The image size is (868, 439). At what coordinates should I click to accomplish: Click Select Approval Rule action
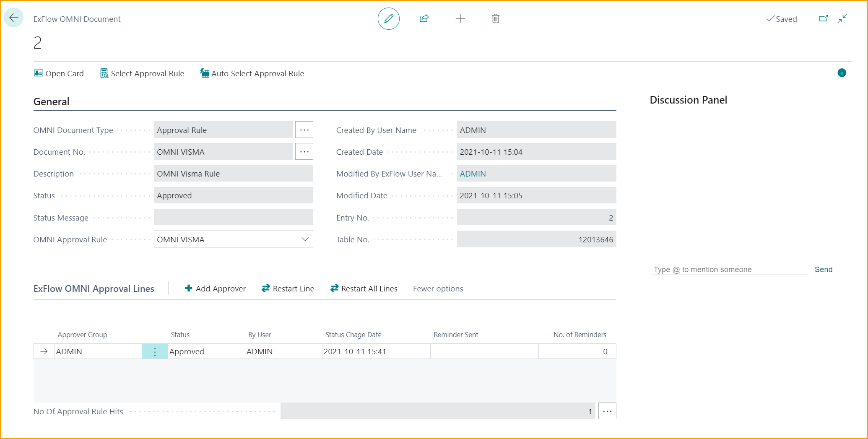[142, 73]
